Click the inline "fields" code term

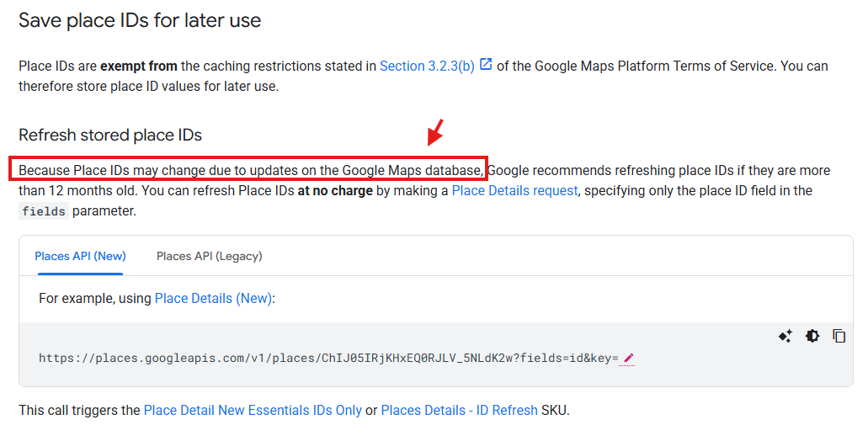point(44,211)
